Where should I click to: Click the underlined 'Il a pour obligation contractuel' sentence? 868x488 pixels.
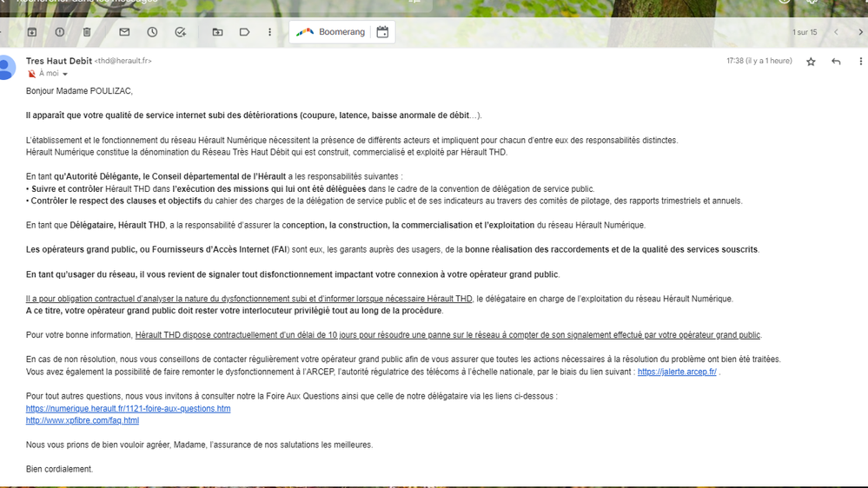pos(249,299)
